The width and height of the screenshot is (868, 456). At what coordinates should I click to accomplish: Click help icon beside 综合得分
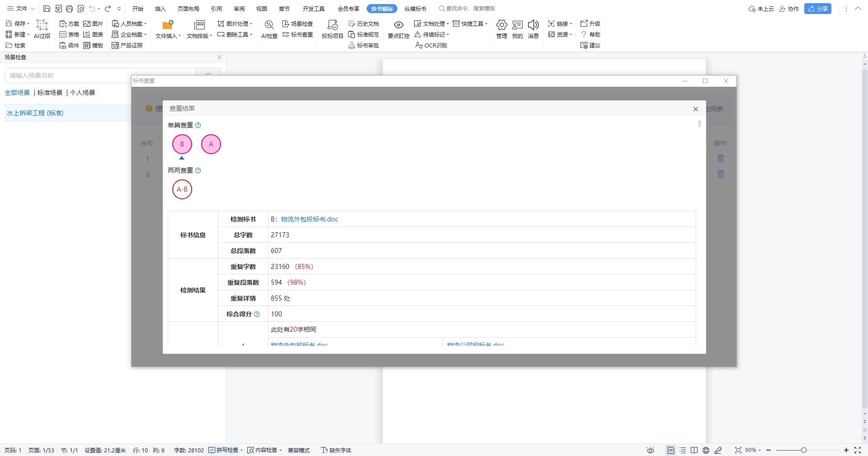point(257,314)
